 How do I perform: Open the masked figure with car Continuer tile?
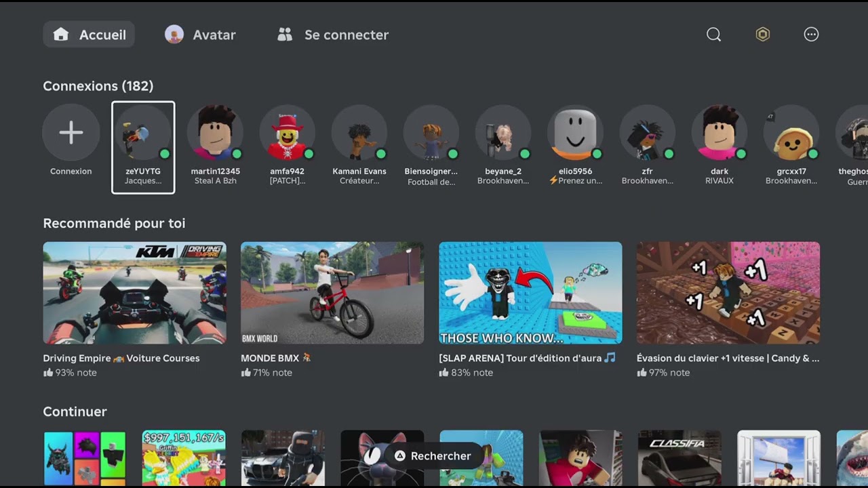coord(283,459)
